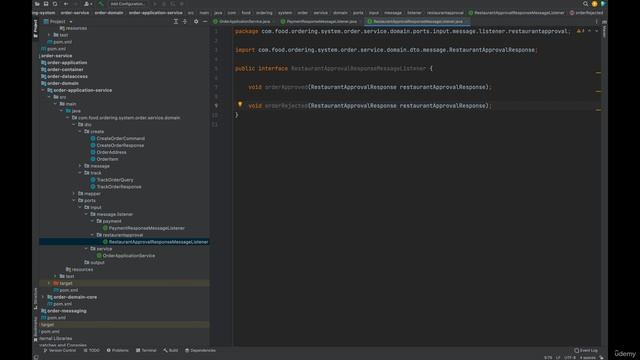Click the Collapse All icon in Project panel

(185, 21)
